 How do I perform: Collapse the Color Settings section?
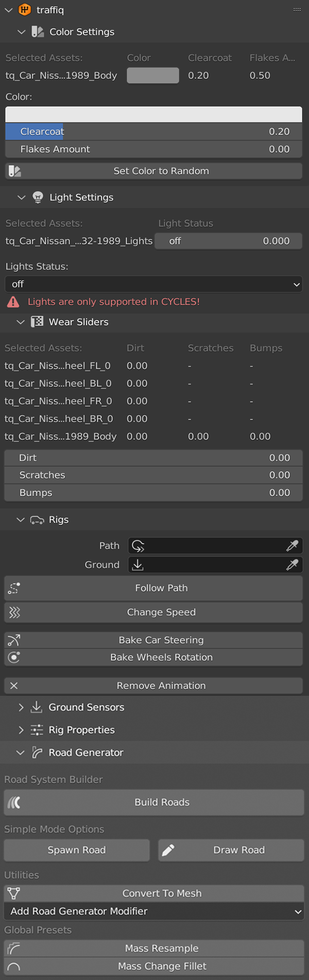(x=21, y=32)
